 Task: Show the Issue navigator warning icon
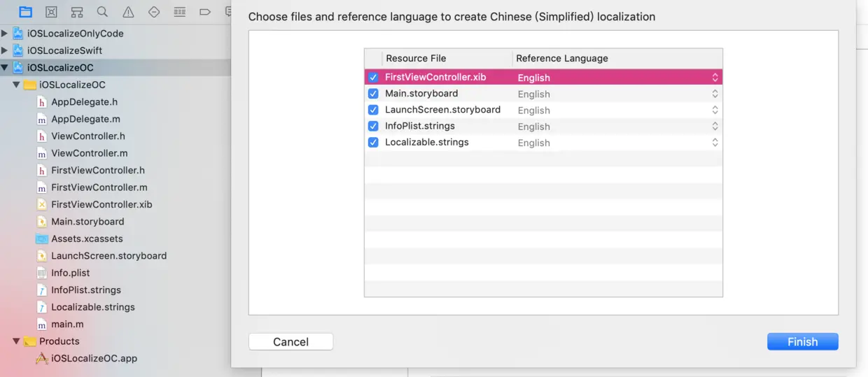[x=128, y=12]
